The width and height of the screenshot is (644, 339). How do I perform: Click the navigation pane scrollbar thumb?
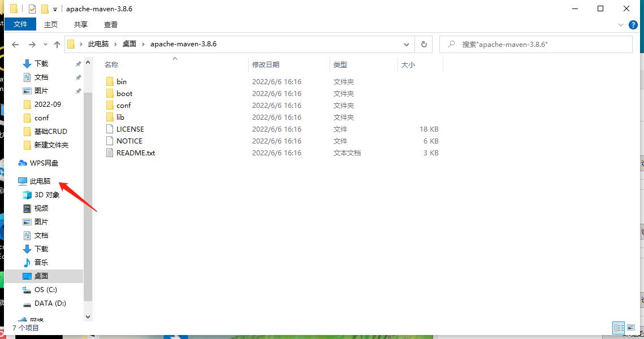pyautogui.click(x=88, y=197)
